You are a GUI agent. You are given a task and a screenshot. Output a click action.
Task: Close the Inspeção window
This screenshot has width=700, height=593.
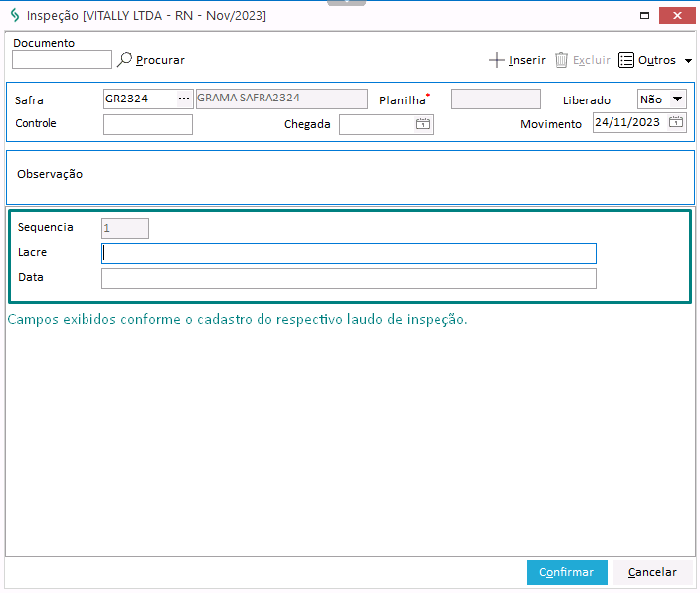coord(677,16)
